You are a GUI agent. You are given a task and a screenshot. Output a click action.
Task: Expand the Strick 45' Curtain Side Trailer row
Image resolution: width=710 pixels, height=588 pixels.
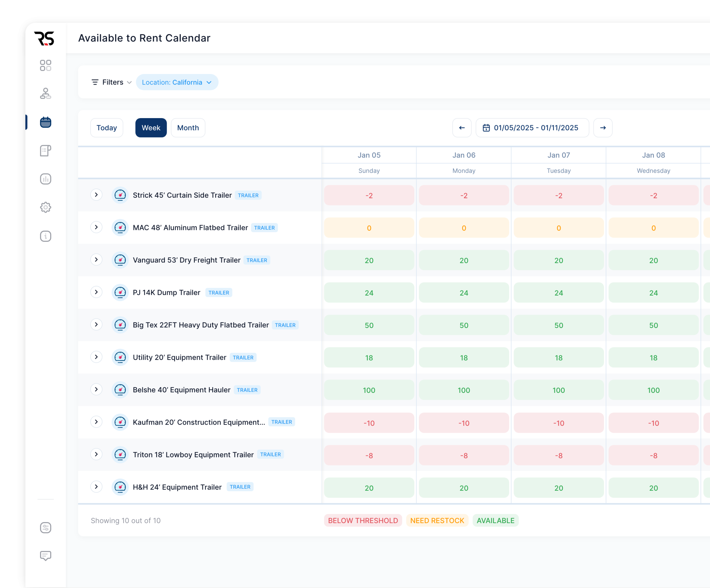click(96, 195)
